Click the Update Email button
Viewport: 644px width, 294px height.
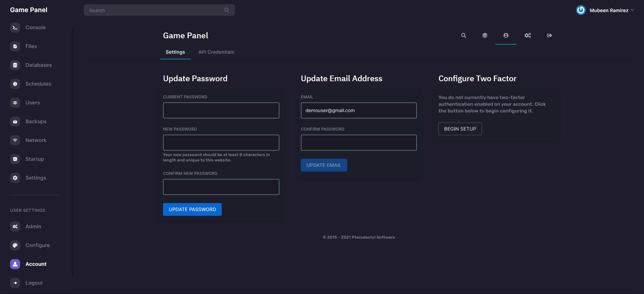324,165
